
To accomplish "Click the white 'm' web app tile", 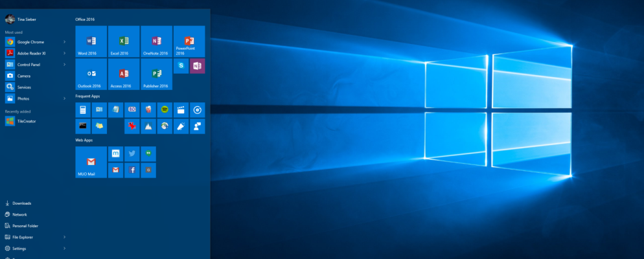I will (116, 154).
